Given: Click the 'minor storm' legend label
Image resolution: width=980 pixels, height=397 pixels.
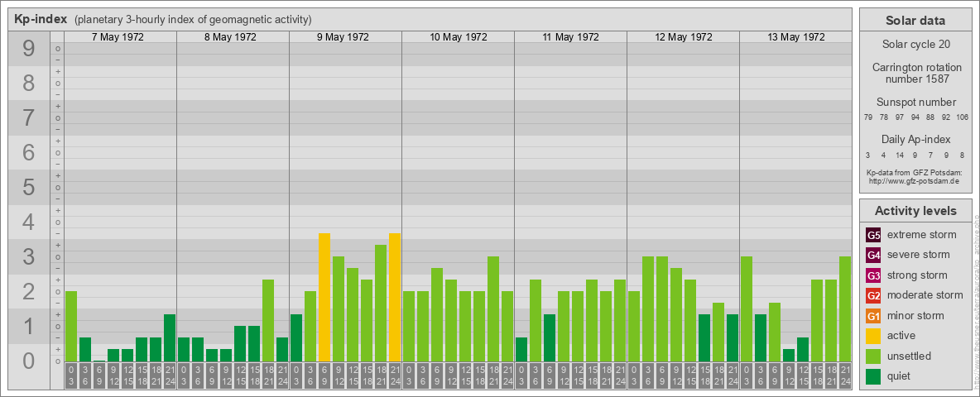Looking at the screenshot, I should 915,316.
